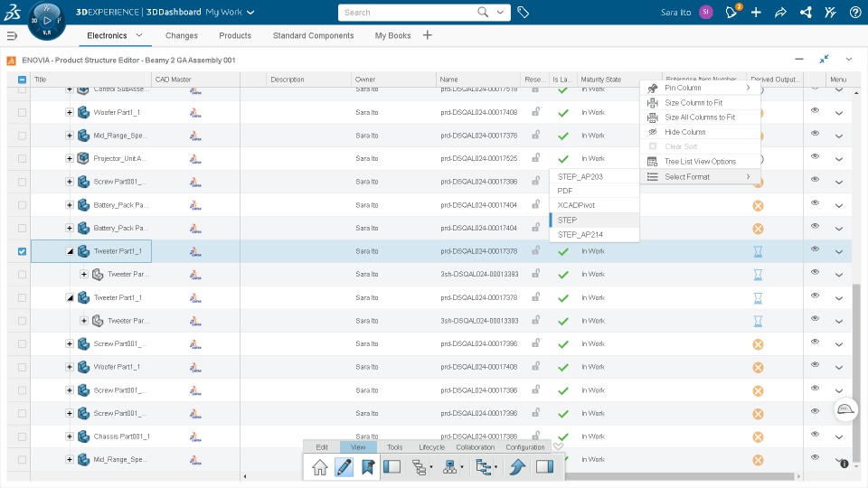868x488 pixels.
Task: Open the My Books tab
Action: (392, 35)
